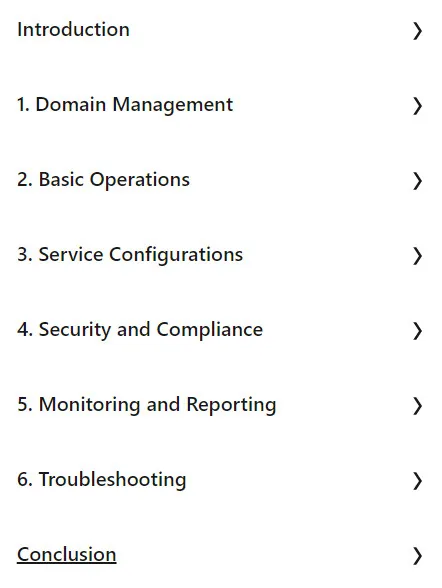Screen dimensions: 442x588
Task: Open 2. Basic Operations text label
Action: tap(103, 180)
